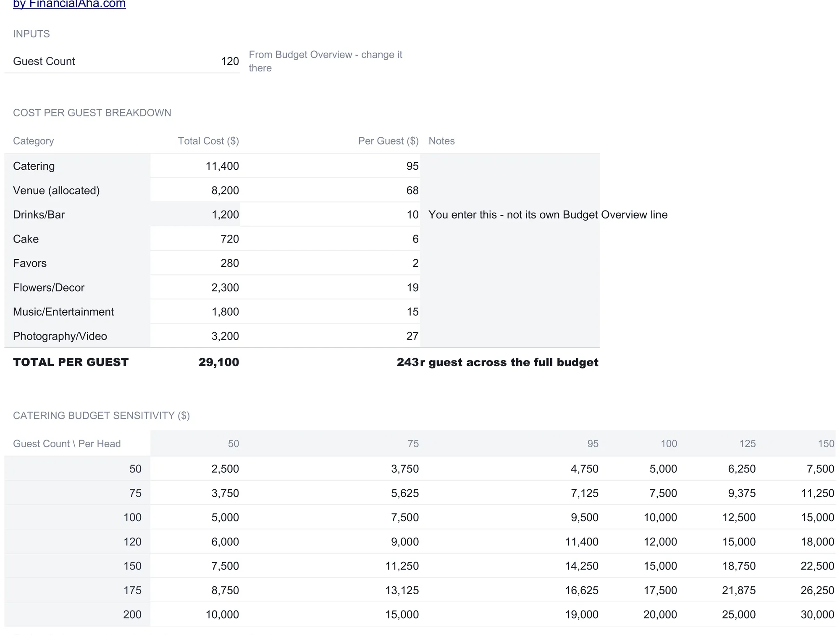
Task: Click the Photography/Video per guest value 27
Action: (412, 336)
